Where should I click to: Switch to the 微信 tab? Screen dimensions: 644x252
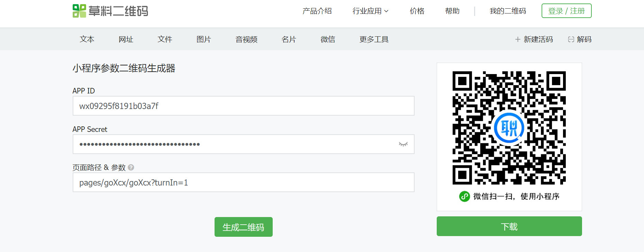(x=328, y=39)
